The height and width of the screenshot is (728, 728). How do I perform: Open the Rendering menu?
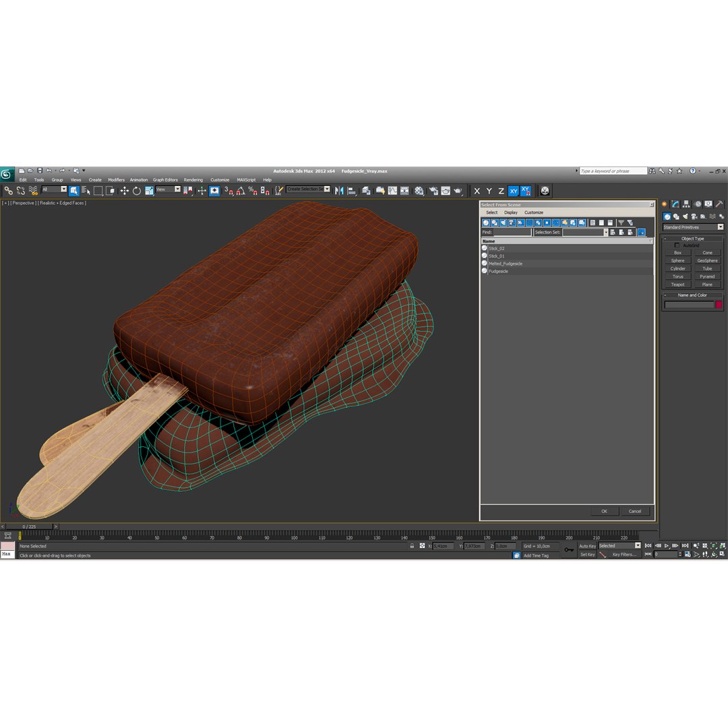[x=193, y=180]
